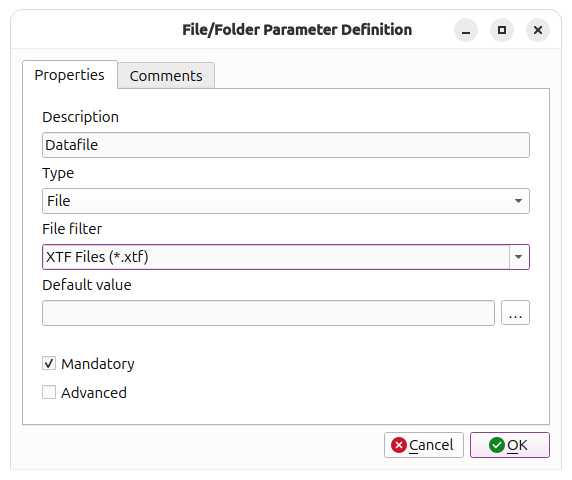Confirm the parameter with the OK button

tap(510, 445)
